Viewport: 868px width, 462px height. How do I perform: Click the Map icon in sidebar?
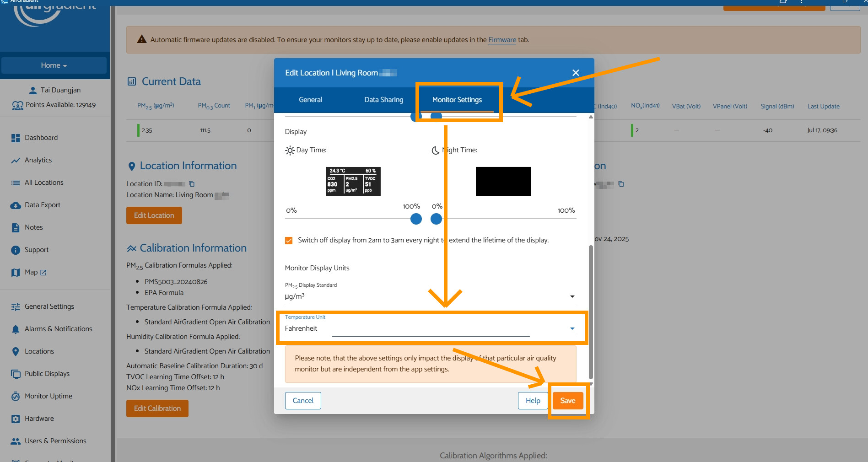16,273
